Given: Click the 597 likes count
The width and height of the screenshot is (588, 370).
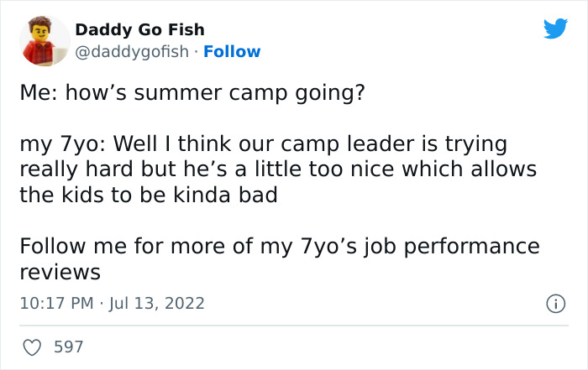Looking at the screenshot, I should pos(67,347).
